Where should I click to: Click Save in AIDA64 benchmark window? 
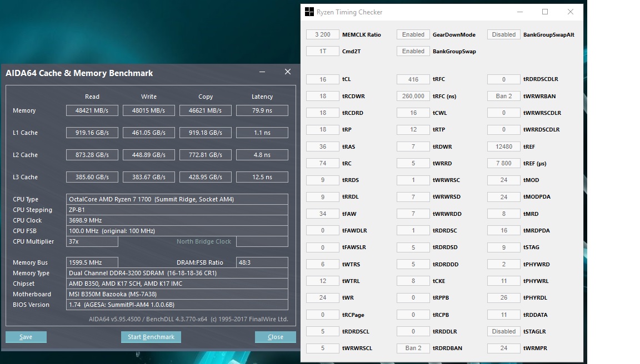26,337
